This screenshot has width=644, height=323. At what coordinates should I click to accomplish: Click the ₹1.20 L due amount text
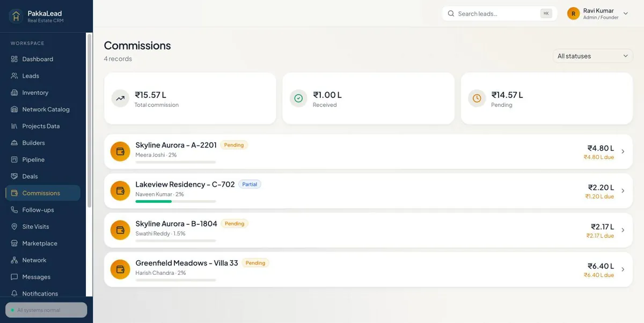click(x=599, y=197)
